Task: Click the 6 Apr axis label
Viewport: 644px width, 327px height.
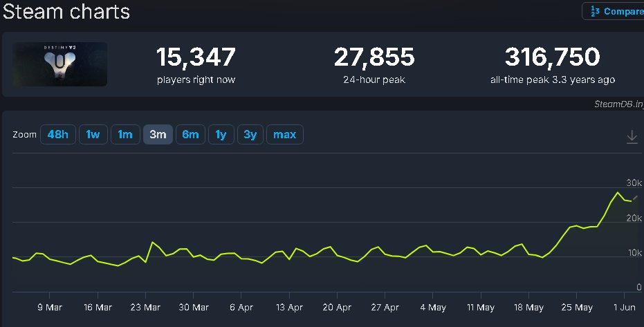Action: tap(241, 308)
